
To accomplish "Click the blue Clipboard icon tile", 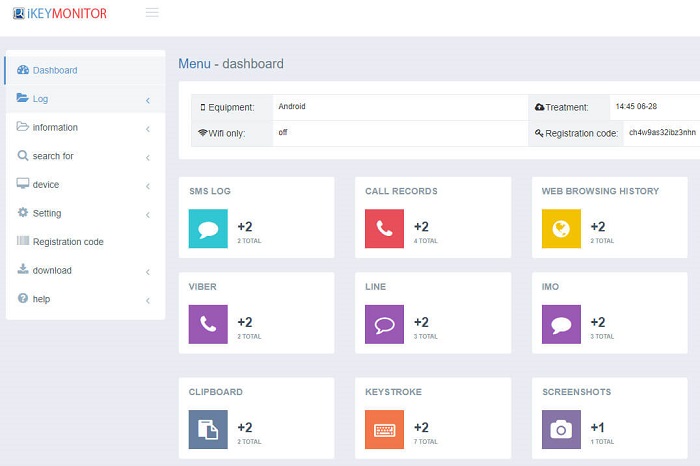I will pos(208,430).
